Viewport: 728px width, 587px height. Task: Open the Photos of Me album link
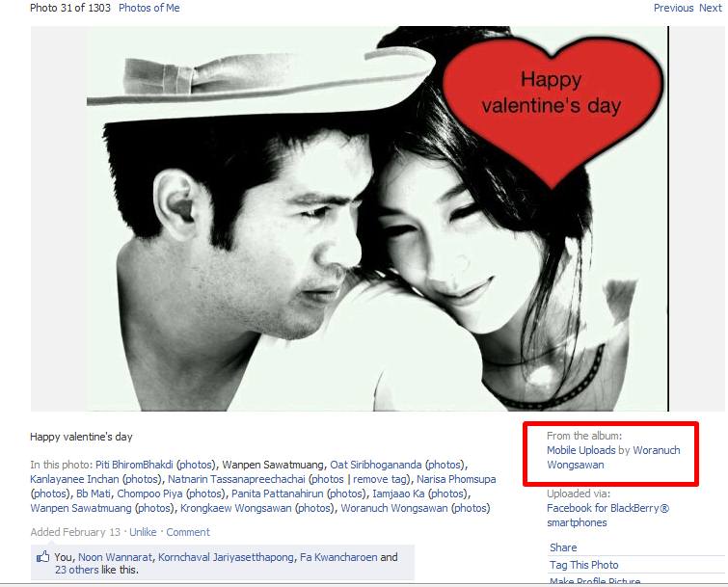pos(149,8)
